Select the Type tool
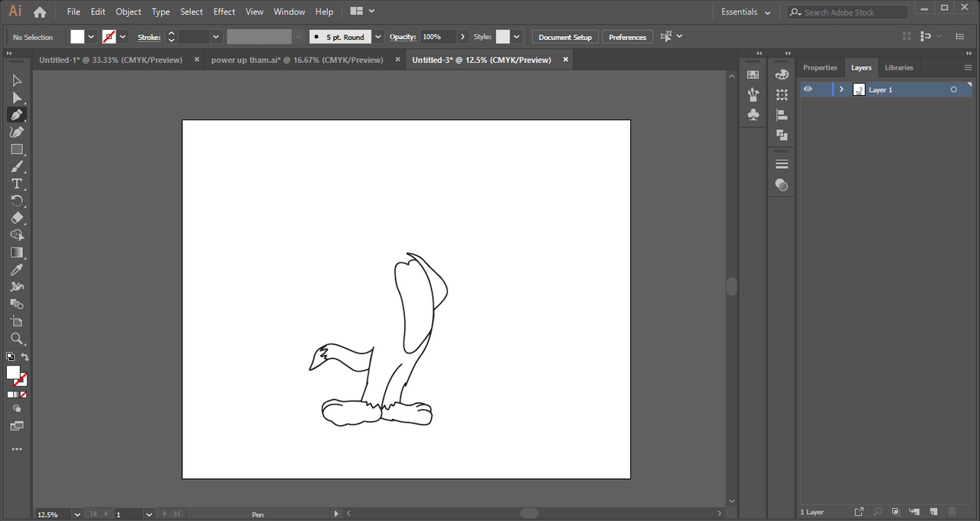The width and height of the screenshot is (980, 521). pos(17,184)
